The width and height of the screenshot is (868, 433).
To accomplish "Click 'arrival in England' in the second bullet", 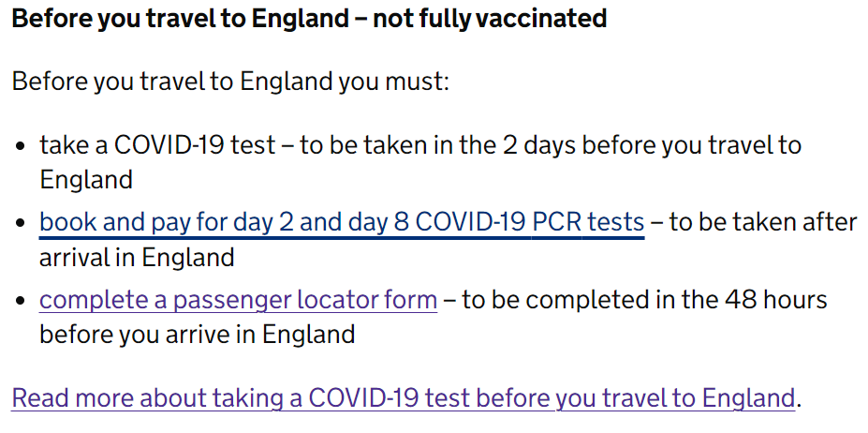I will [137, 258].
